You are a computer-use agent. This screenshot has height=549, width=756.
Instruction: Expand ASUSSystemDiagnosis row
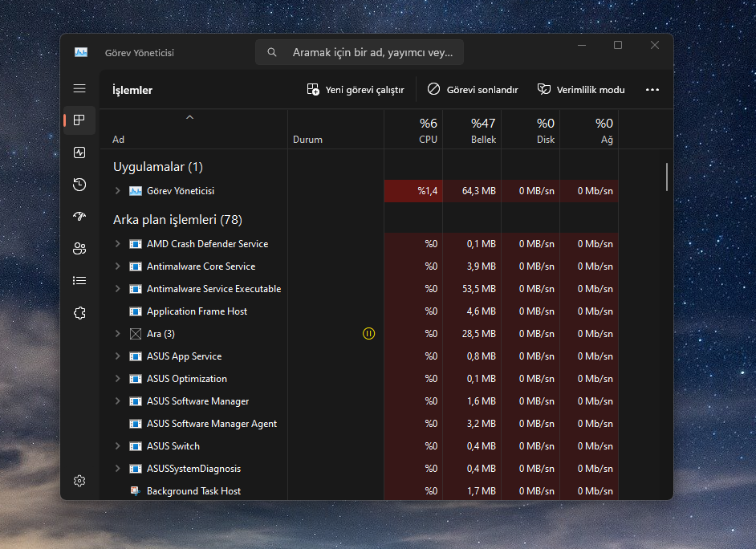117,469
